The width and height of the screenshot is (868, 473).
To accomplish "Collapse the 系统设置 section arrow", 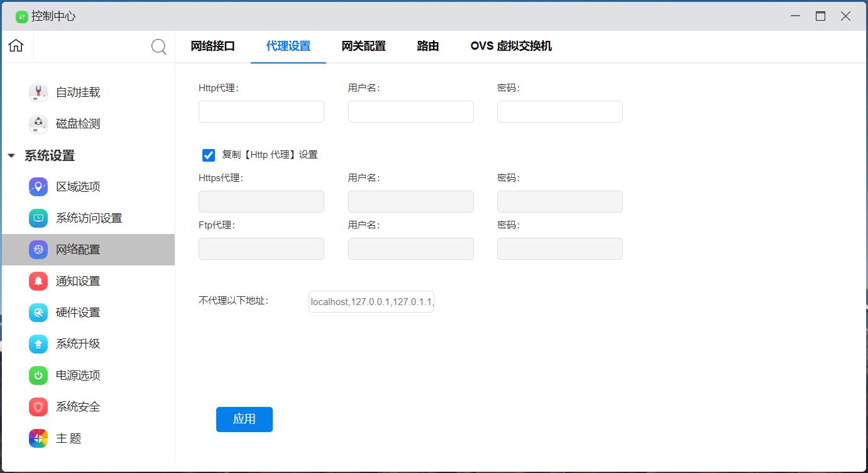I will pyautogui.click(x=11, y=156).
